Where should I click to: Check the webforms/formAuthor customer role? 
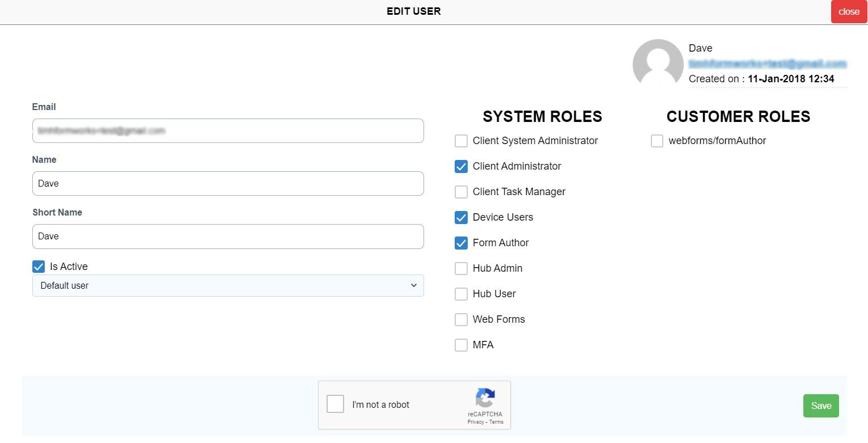click(x=657, y=141)
